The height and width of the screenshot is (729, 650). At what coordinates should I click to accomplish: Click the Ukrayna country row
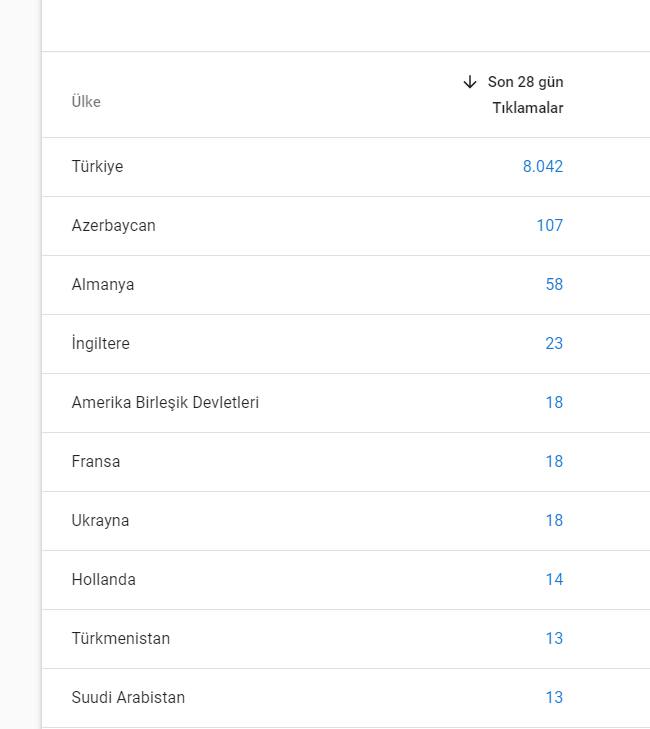(346, 521)
